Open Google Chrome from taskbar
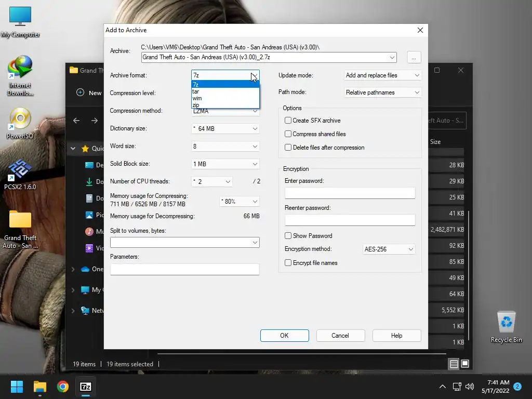 click(x=63, y=387)
